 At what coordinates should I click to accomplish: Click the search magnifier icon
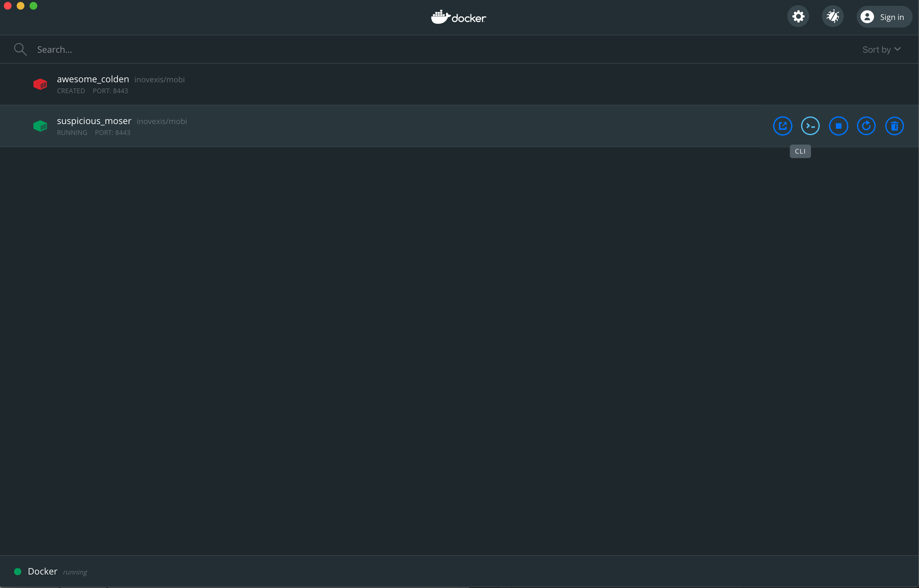coord(20,49)
